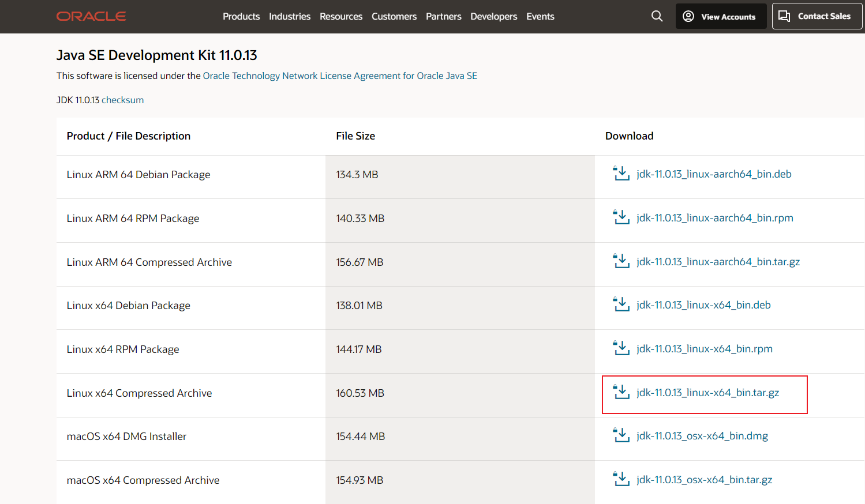Open the Partners menu
The height and width of the screenshot is (504, 865).
pos(444,16)
